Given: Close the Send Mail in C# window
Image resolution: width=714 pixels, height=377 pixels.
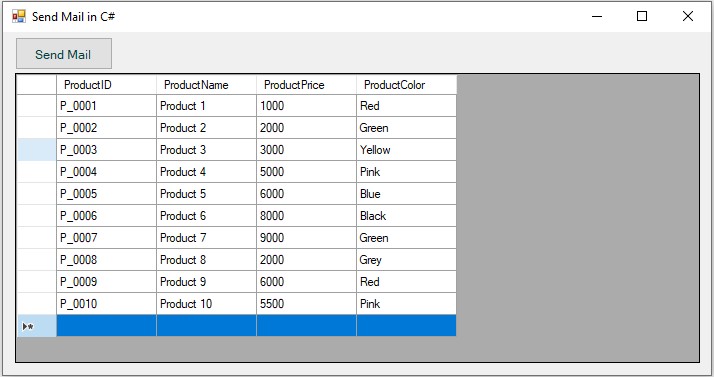Looking at the screenshot, I should (x=688, y=16).
